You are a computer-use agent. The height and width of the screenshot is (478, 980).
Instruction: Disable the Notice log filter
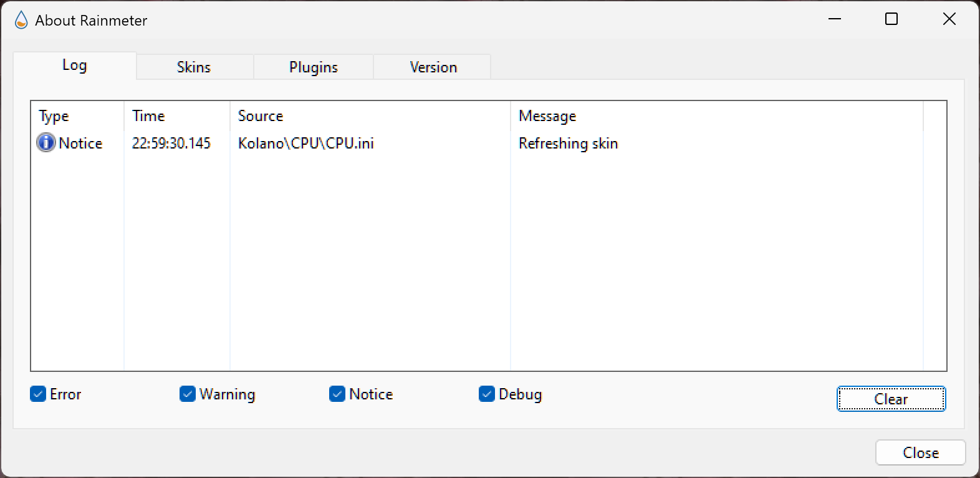[x=337, y=394]
